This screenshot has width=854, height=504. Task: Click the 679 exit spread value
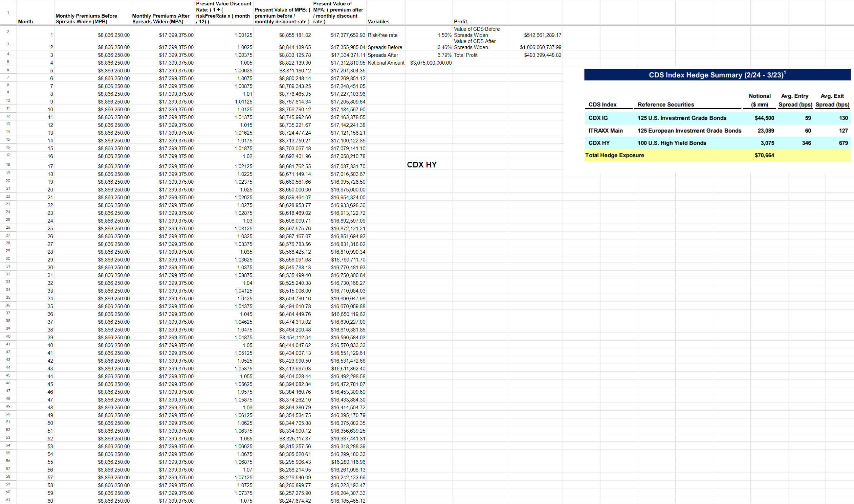tap(843, 143)
